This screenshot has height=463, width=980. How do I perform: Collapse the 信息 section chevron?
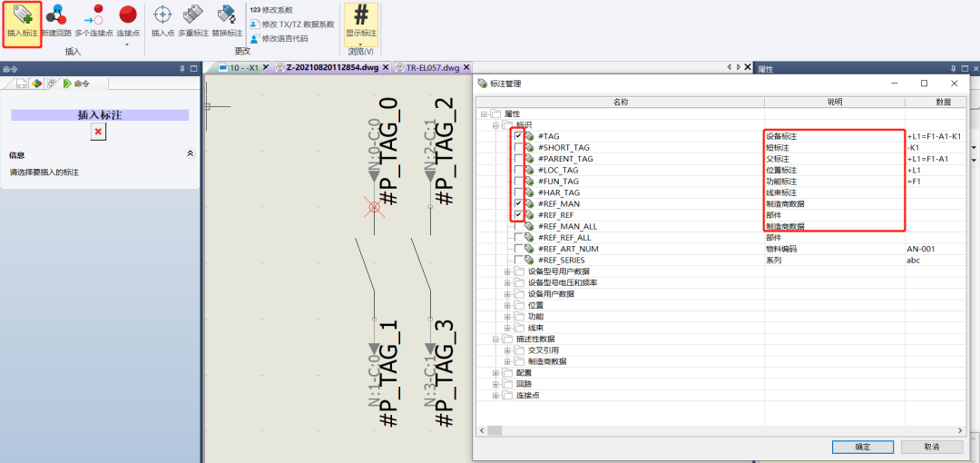pyautogui.click(x=191, y=154)
